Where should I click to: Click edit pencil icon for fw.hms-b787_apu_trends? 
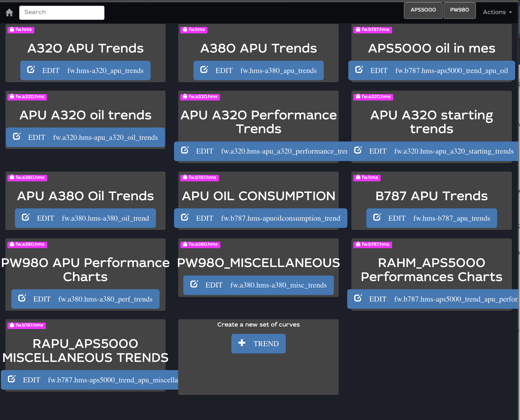(377, 217)
